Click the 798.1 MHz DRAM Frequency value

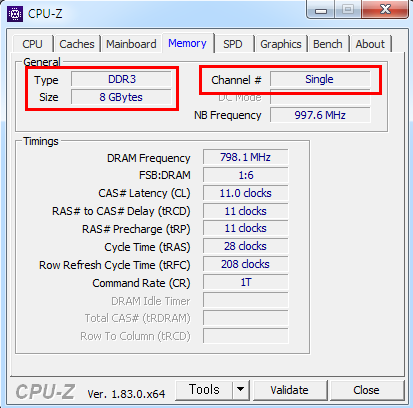(x=246, y=157)
